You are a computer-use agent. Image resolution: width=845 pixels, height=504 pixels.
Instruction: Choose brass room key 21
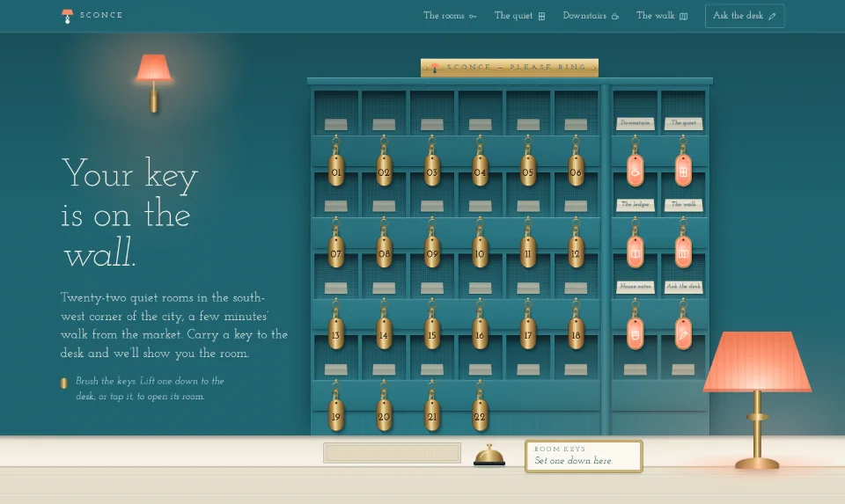[x=431, y=415]
